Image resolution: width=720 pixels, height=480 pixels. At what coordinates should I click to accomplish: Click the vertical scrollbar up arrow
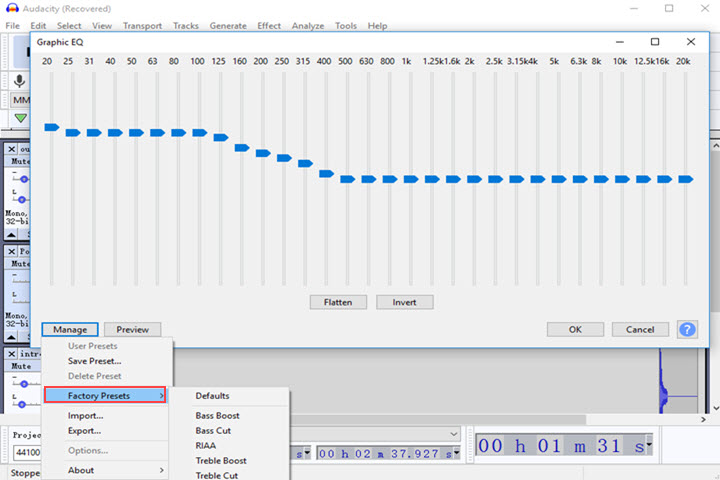pyautogui.click(x=715, y=146)
